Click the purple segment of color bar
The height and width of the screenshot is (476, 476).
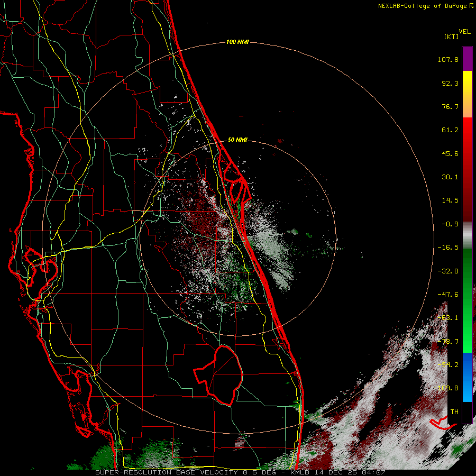coord(467,59)
